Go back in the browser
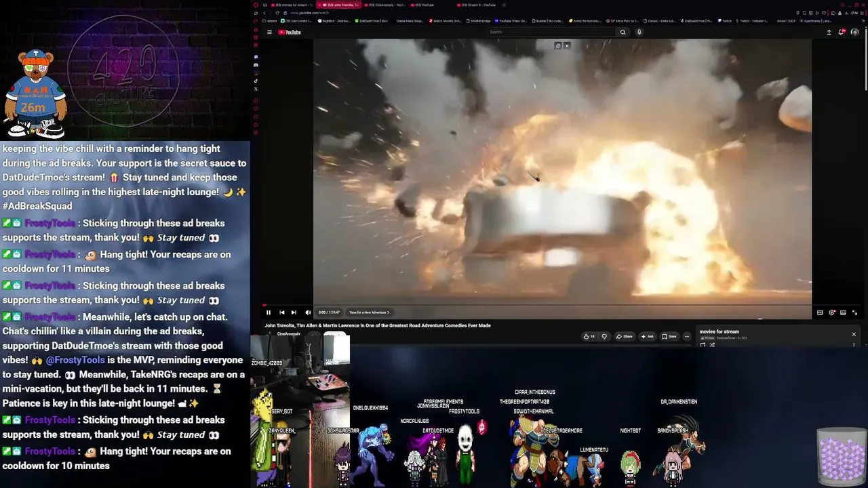This screenshot has height=488, width=868. point(264,13)
